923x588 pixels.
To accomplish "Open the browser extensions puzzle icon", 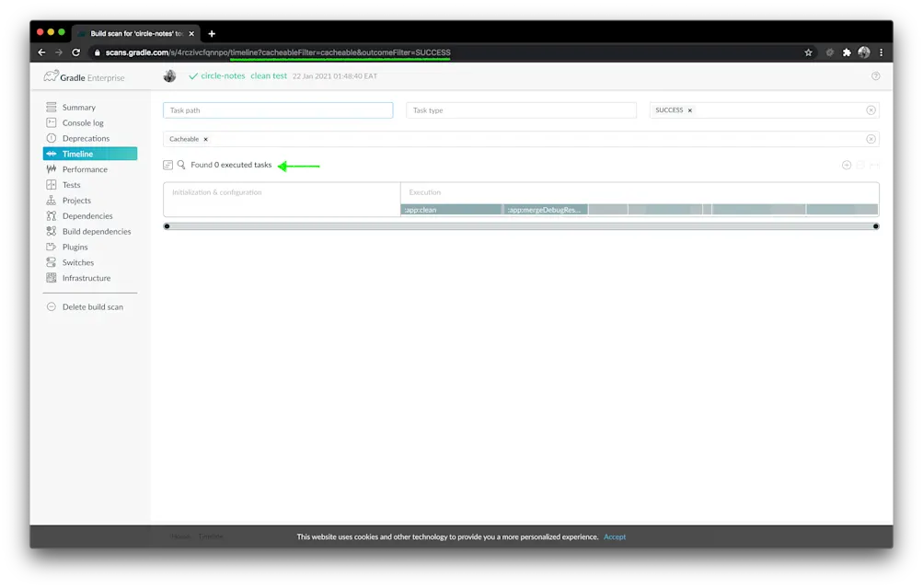I will (847, 52).
